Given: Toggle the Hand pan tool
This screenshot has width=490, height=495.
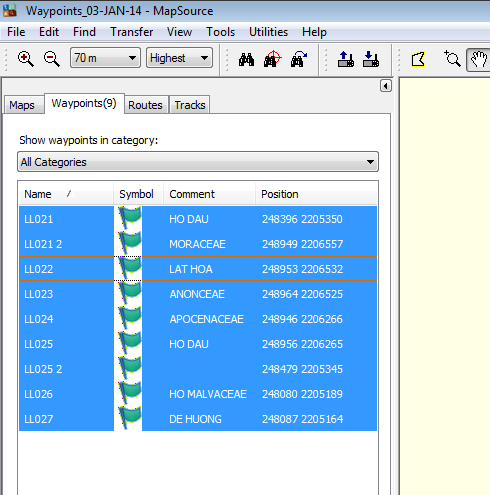Looking at the screenshot, I should pos(478,60).
